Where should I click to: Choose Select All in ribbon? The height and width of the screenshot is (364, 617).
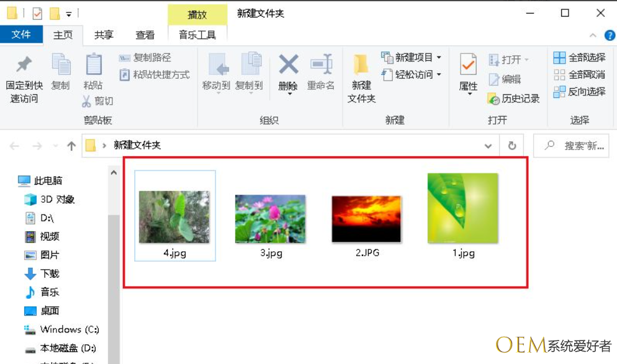580,58
